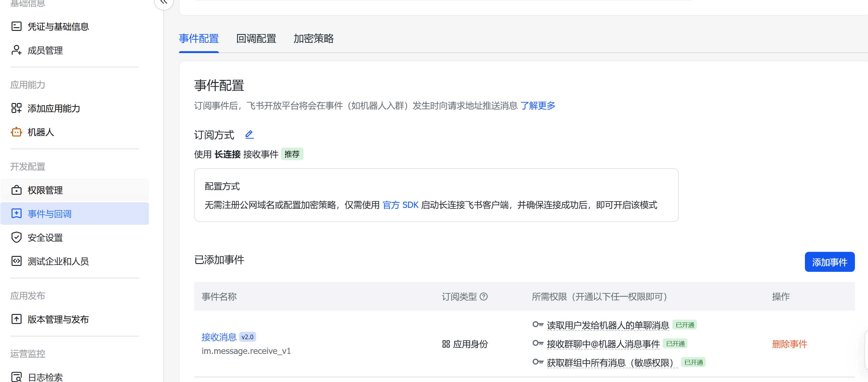Open the 了解更多 link
This screenshot has height=382, width=868.
coord(538,106)
